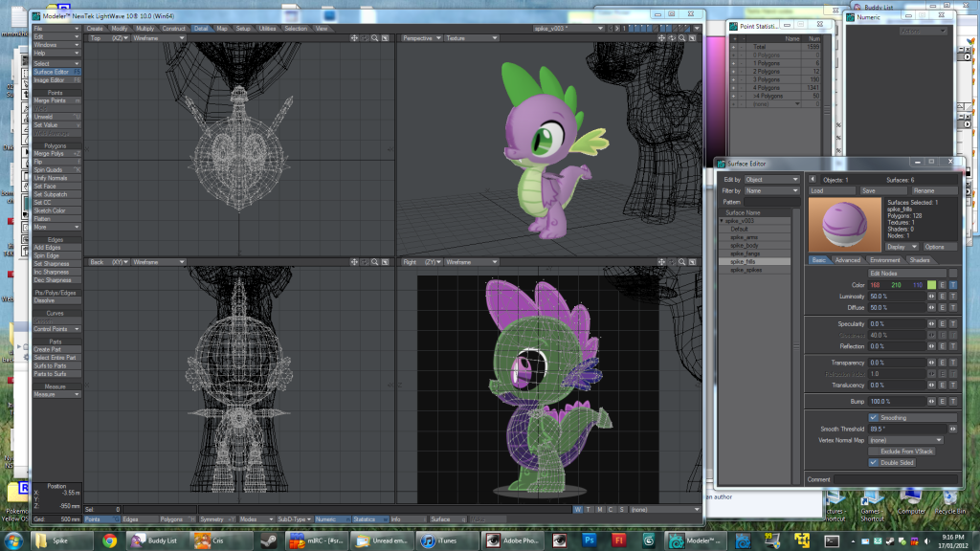Open the Filter by Name dropdown
The height and width of the screenshot is (551, 980).
(x=771, y=190)
